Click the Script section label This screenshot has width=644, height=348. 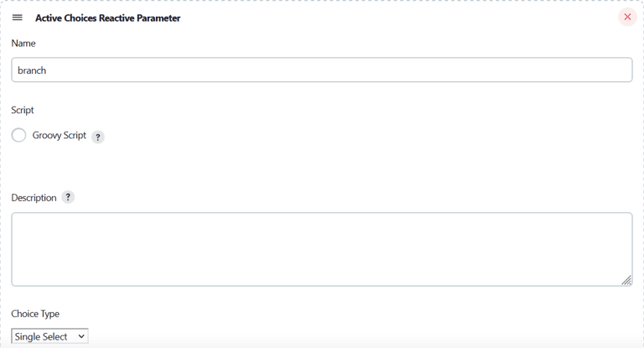22,110
